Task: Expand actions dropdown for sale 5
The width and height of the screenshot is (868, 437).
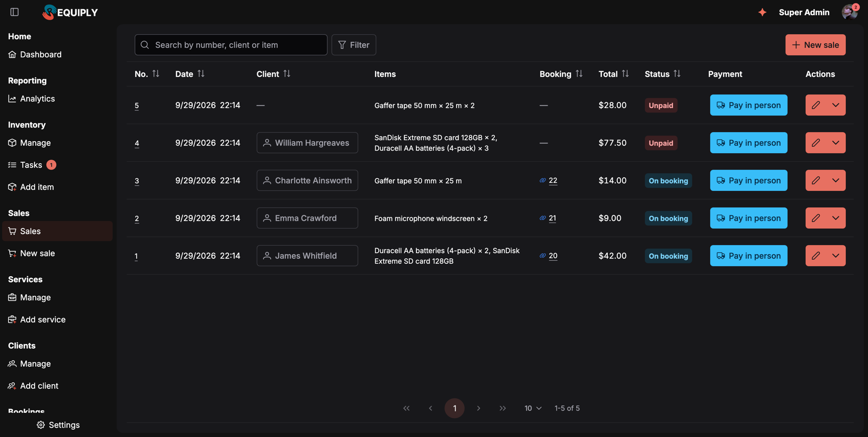Action: pos(836,105)
